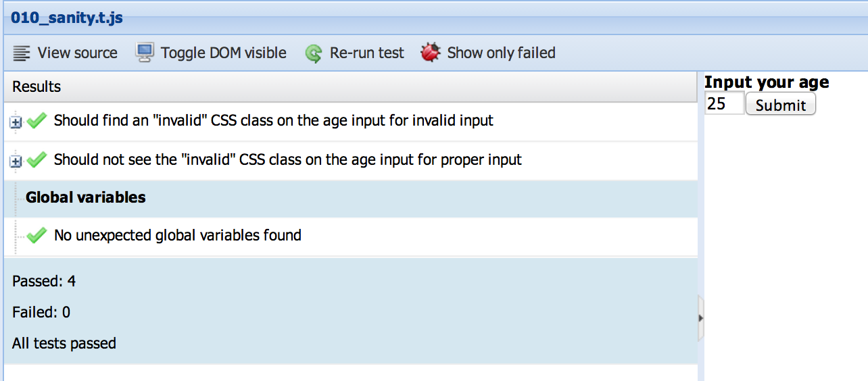The height and width of the screenshot is (381, 868).
Task: Click the Results column header
Action: click(x=37, y=86)
